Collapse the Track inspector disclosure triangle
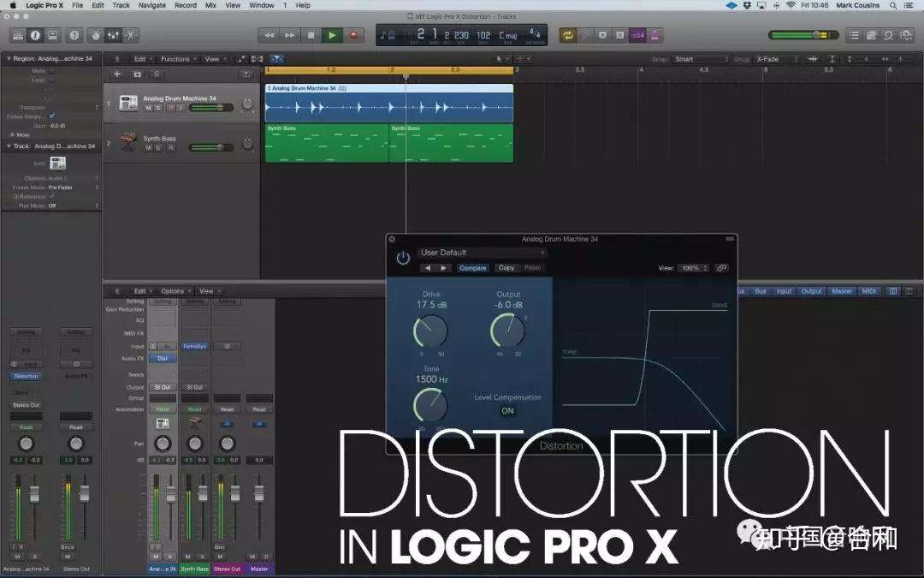This screenshot has width=924, height=578. 9,146
